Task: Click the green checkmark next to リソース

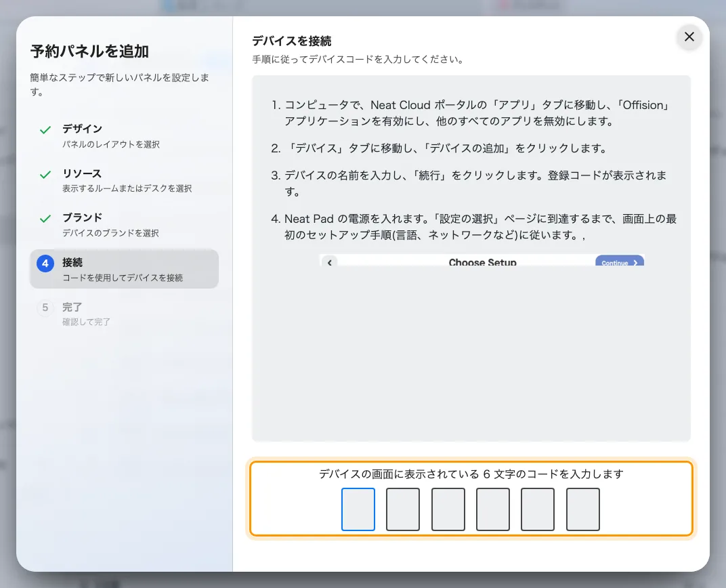Action: (x=45, y=175)
